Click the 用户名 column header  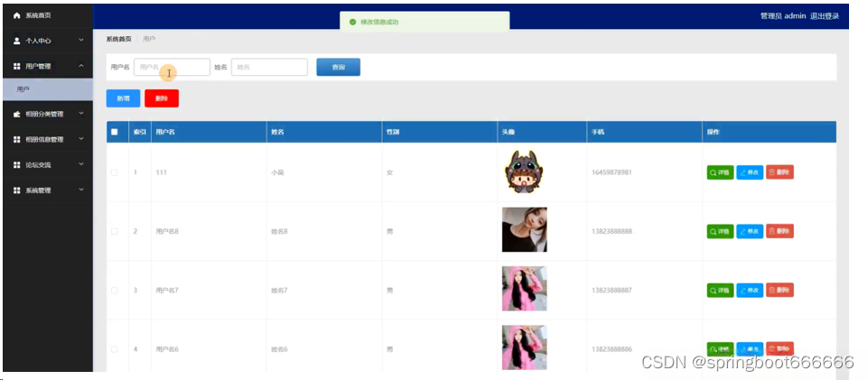(x=165, y=132)
